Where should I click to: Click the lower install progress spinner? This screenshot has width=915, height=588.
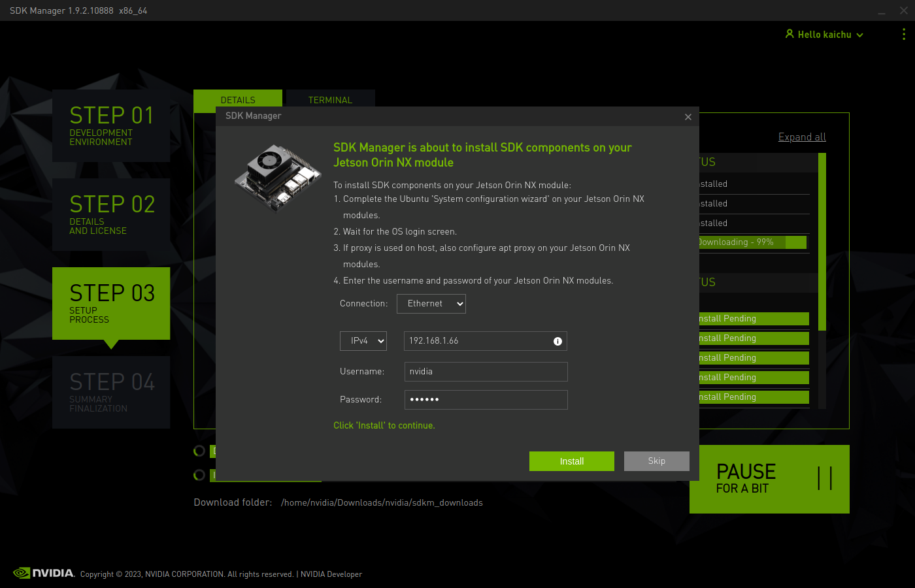(x=199, y=475)
